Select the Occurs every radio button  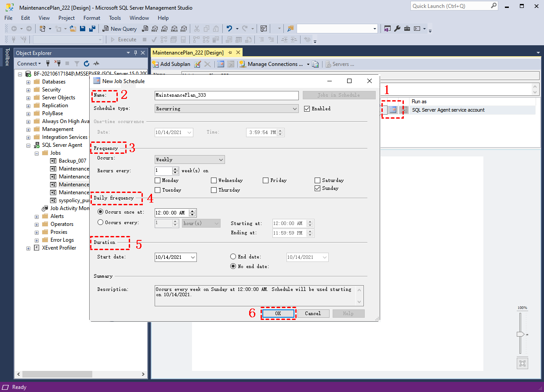[101, 222]
